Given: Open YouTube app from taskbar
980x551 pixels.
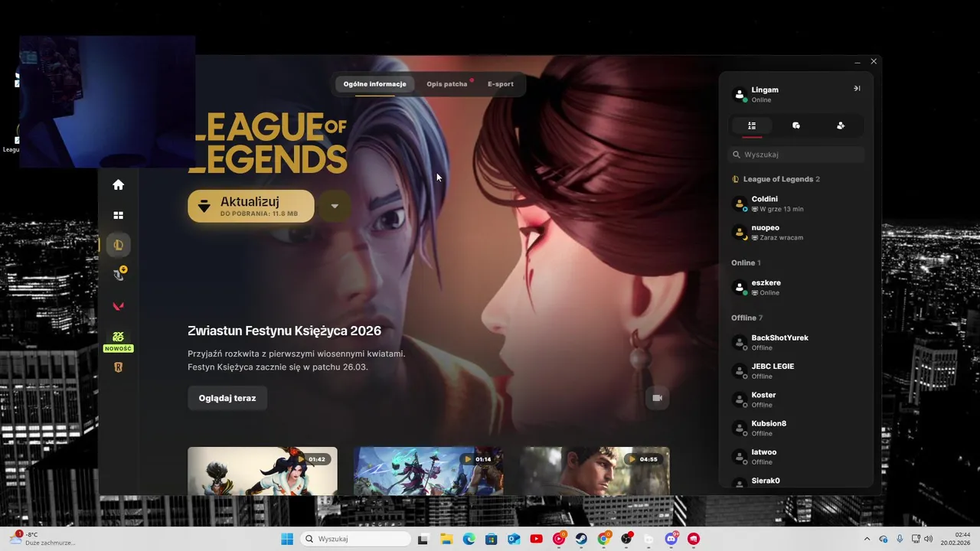Looking at the screenshot, I should (536, 539).
